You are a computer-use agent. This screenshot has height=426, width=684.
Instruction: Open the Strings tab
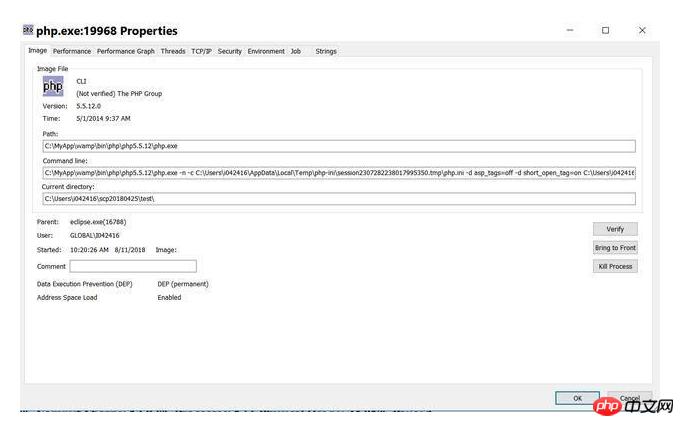pyautogui.click(x=326, y=51)
